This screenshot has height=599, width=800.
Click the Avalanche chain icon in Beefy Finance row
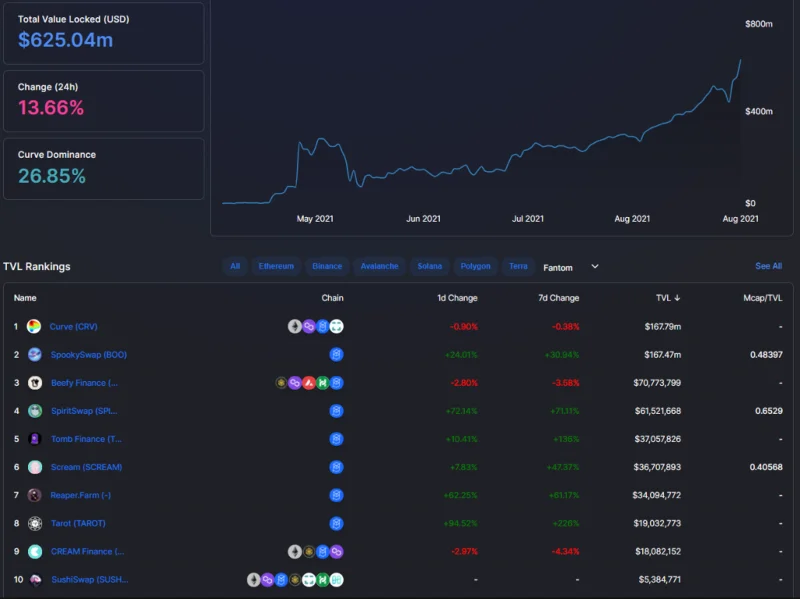pos(308,383)
